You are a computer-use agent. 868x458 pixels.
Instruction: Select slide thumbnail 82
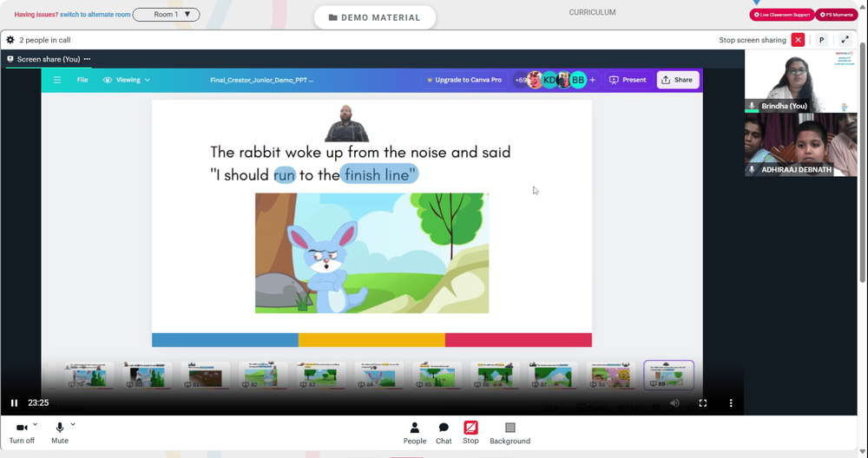pos(263,376)
